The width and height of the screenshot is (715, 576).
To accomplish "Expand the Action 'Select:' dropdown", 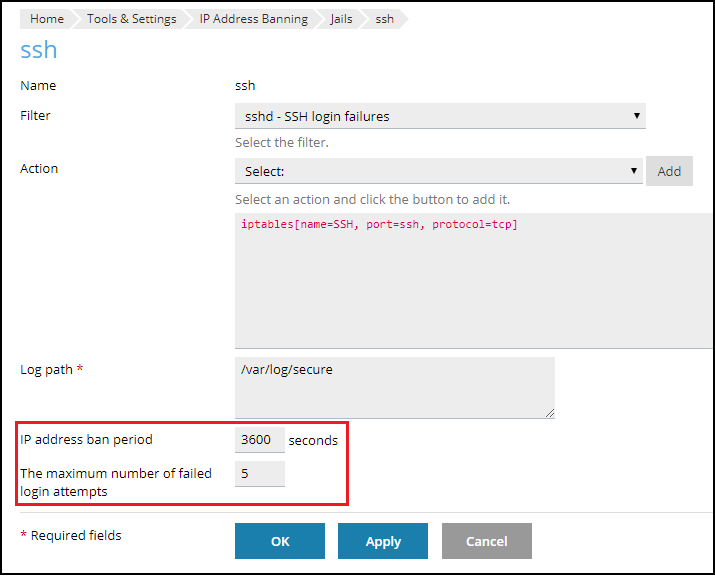I will pyautogui.click(x=440, y=171).
